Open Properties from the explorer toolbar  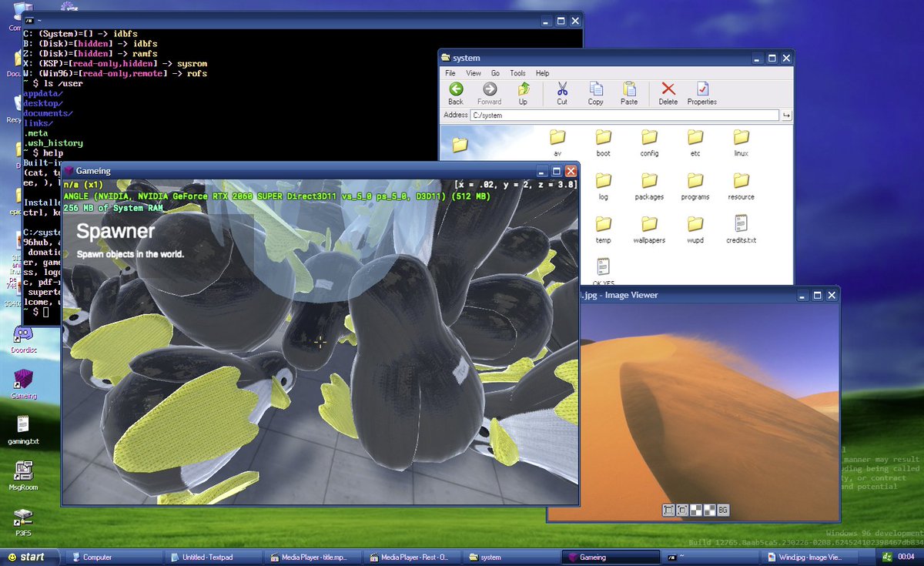pos(702,93)
